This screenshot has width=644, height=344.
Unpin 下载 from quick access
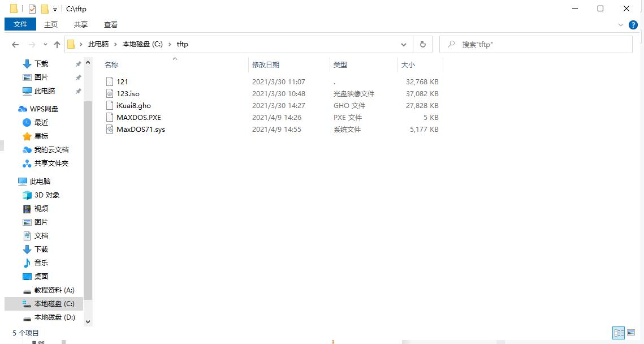78,63
